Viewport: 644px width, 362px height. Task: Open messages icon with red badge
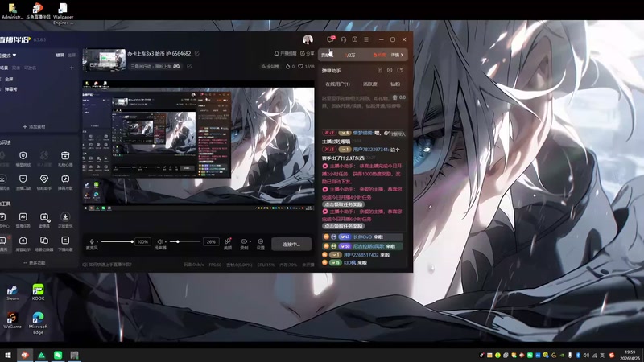pyautogui.click(x=331, y=39)
